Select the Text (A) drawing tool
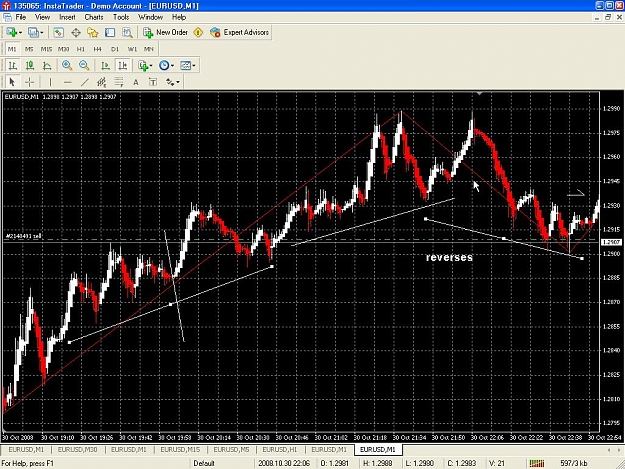The image size is (625, 469). 136,82
